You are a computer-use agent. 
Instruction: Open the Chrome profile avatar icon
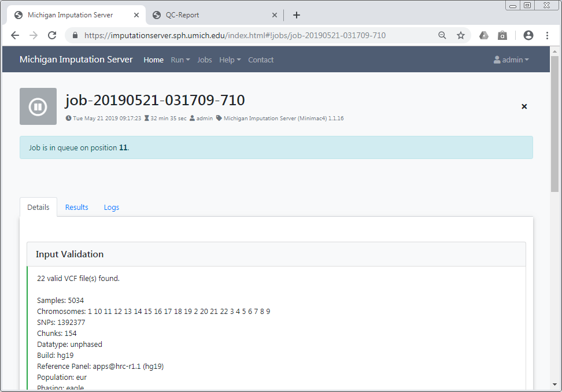click(528, 35)
